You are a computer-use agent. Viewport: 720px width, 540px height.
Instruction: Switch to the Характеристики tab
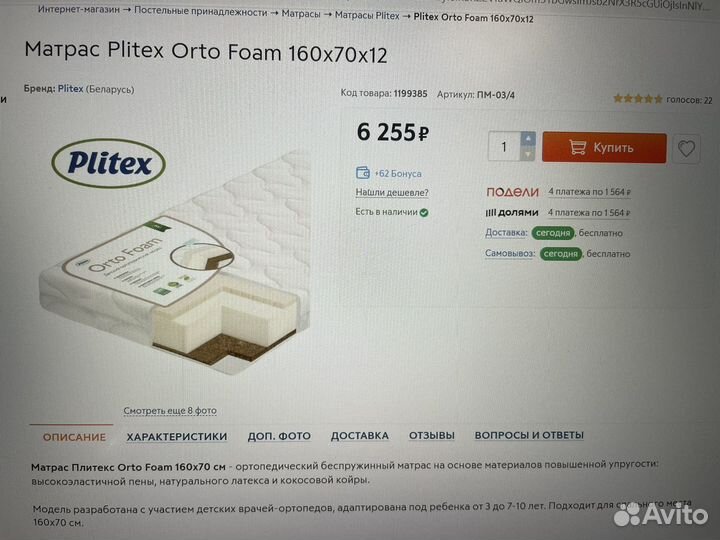(177, 437)
